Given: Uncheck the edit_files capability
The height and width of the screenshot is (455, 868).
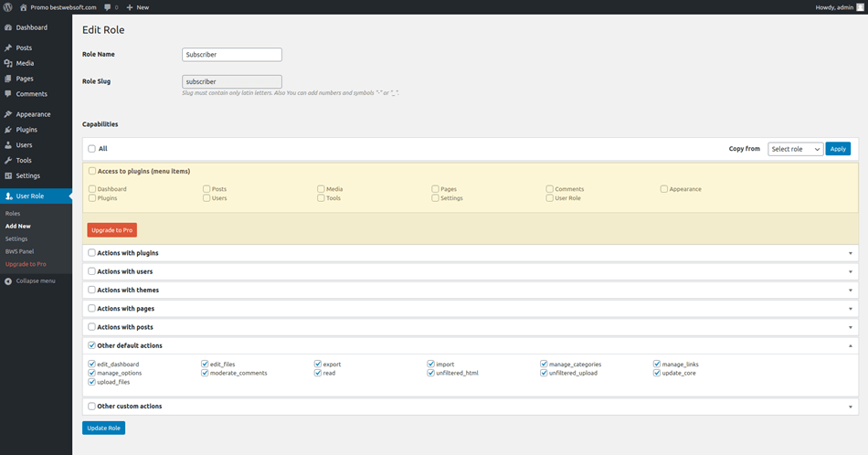Looking at the screenshot, I should [205, 364].
